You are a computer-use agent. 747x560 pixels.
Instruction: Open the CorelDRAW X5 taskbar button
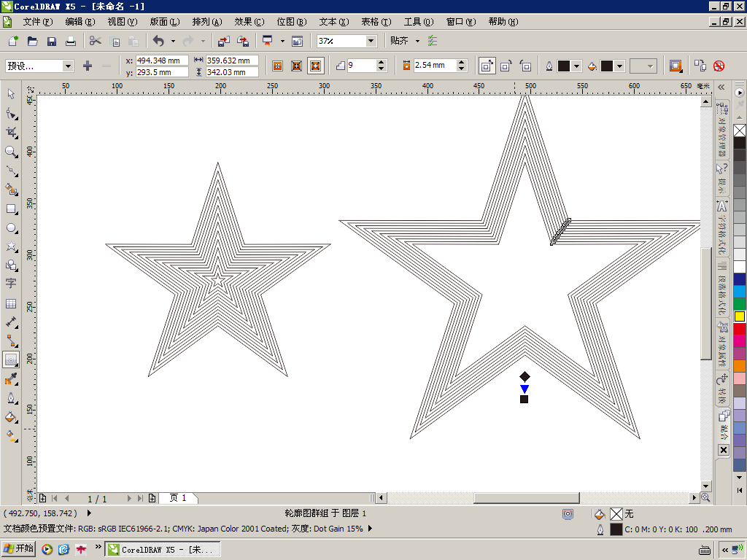tap(163, 550)
